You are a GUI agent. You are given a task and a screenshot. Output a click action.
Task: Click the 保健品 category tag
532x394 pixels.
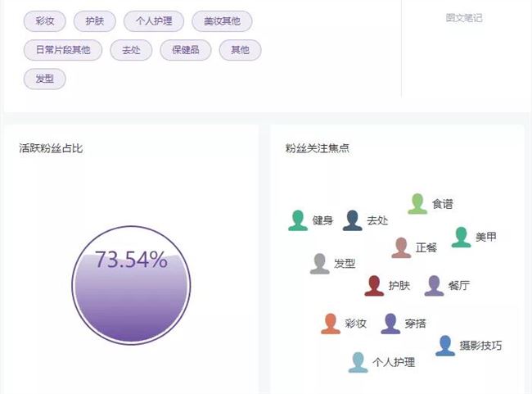point(185,50)
